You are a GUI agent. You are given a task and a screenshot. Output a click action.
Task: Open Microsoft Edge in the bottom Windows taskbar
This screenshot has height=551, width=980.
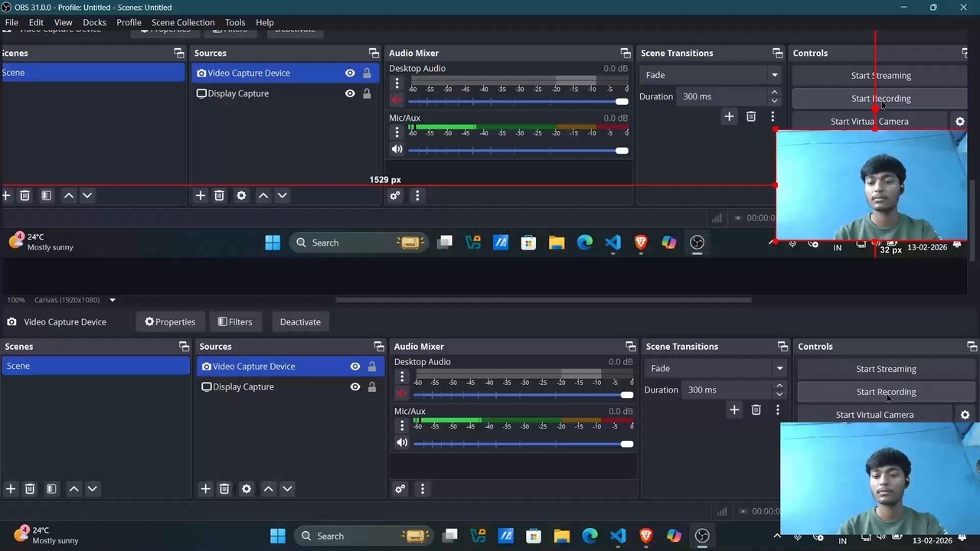click(x=590, y=536)
